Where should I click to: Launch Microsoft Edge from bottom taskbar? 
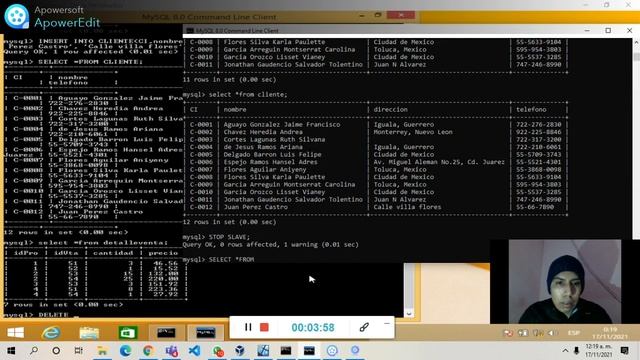coord(125,351)
